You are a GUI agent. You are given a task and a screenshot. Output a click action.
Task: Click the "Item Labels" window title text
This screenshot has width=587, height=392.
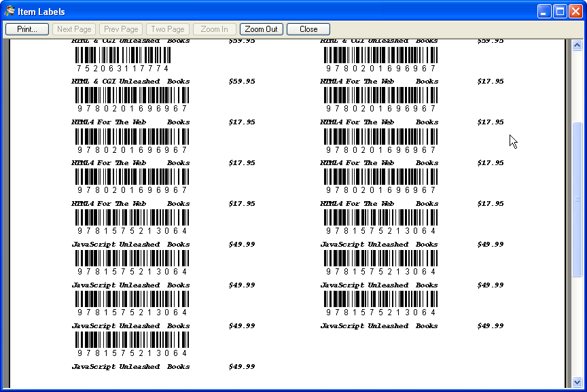[41, 12]
